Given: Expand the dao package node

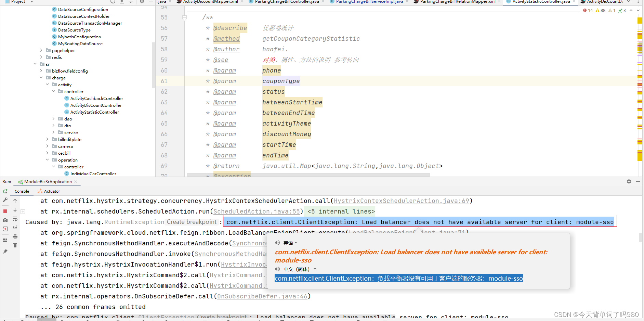Looking at the screenshot, I should pyautogui.click(x=53, y=119).
